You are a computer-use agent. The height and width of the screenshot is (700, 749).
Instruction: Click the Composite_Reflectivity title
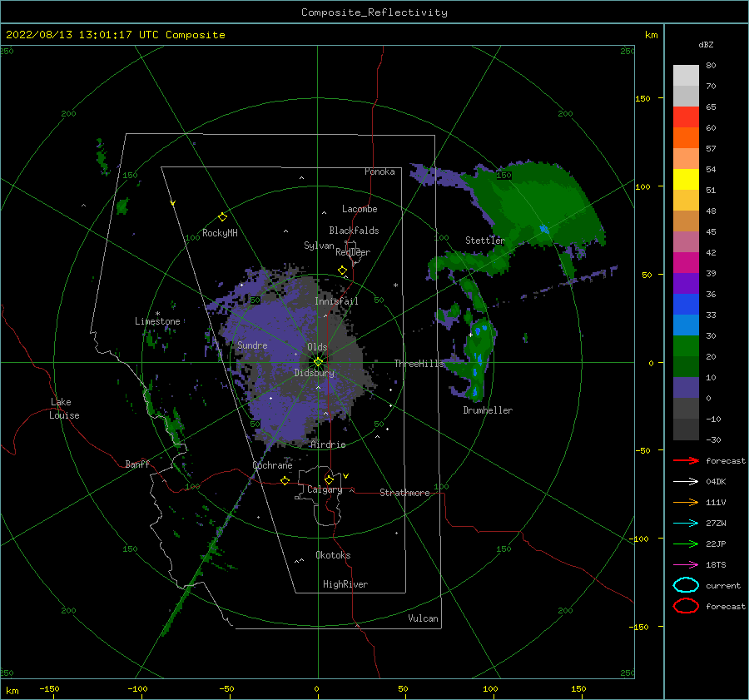click(374, 12)
